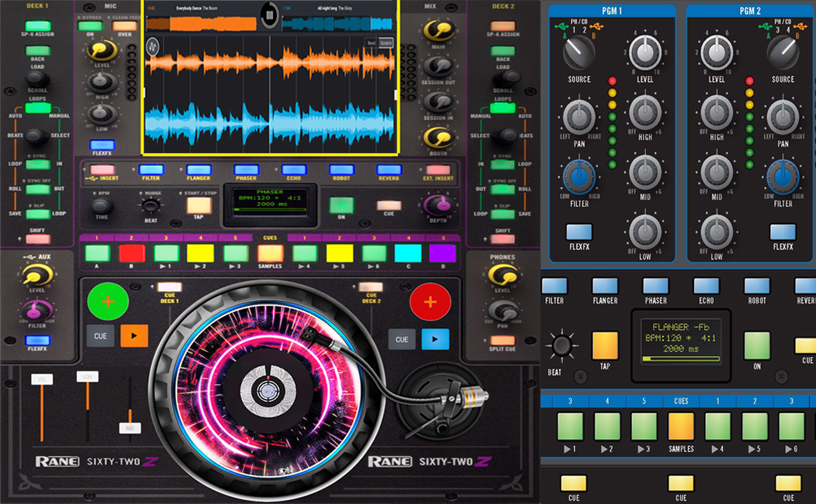Image resolution: width=816 pixels, height=504 pixels.
Task: Click the round waveform icon in the track display
Action: coord(153,46)
